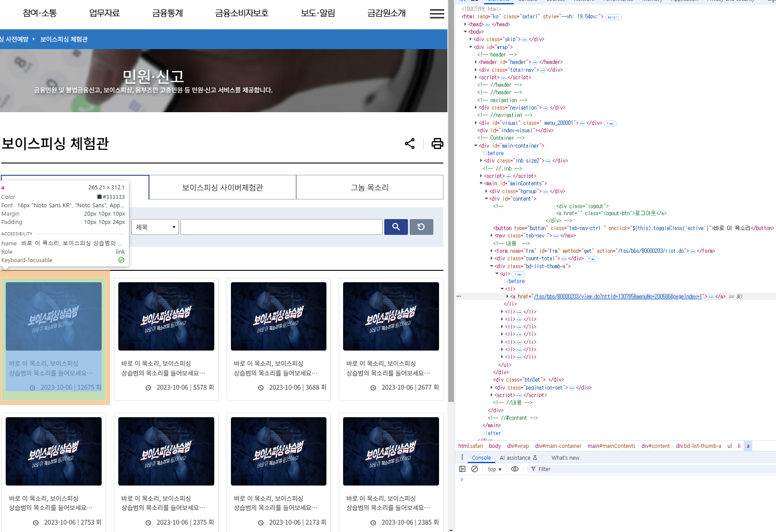The height and width of the screenshot is (532, 776).
Task: Select main#mainContents in DOM breadcrumb
Action: [611, 446]
